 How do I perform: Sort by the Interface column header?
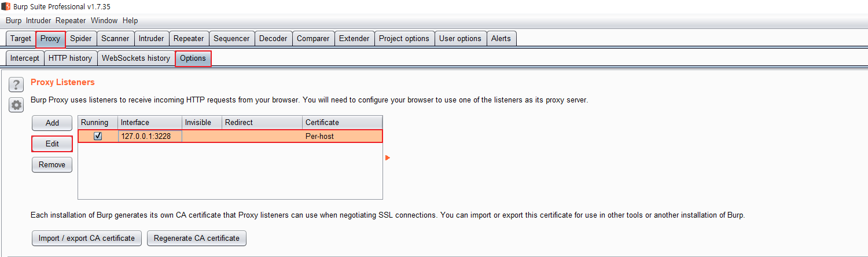150,123
